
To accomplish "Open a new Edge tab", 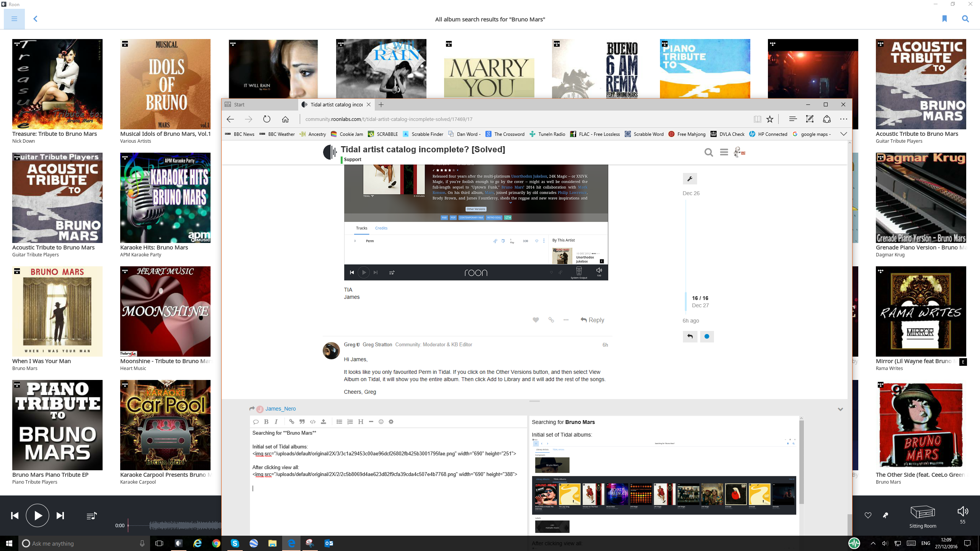I will (381, 104).
